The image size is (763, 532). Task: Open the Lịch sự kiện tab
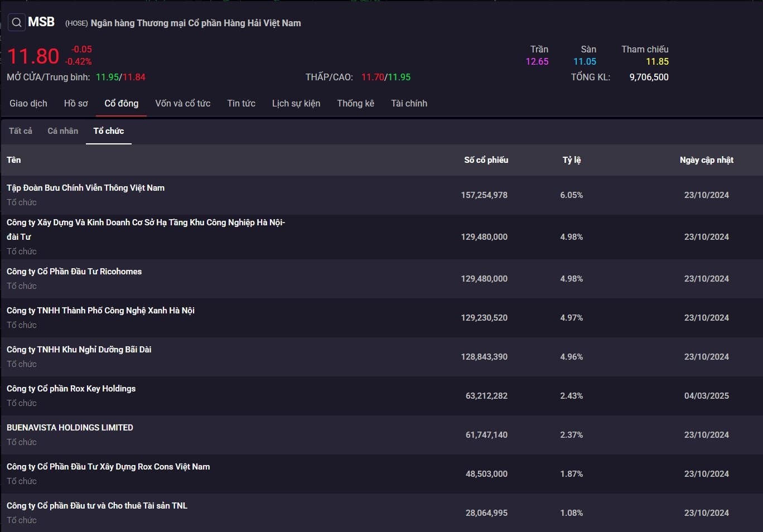click(296, 103)
